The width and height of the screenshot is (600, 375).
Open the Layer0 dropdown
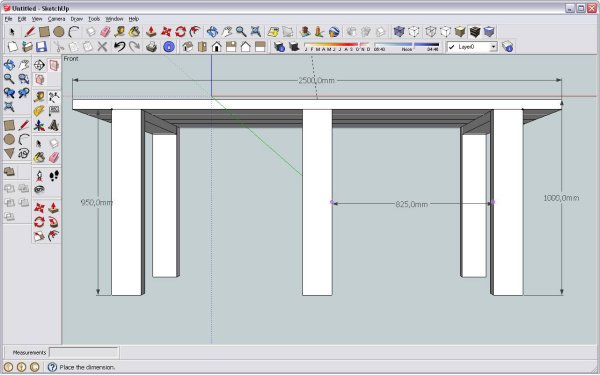(494, 47)
